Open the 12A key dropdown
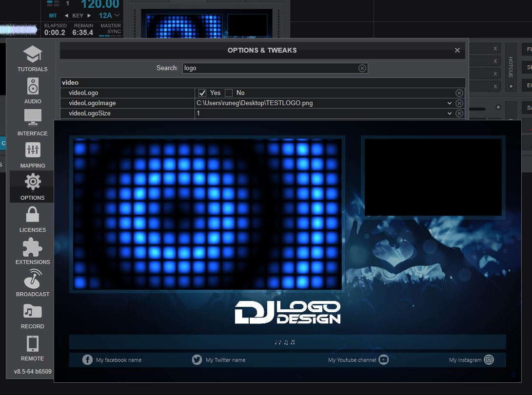 pyautogui.click(x=109, y=16)
